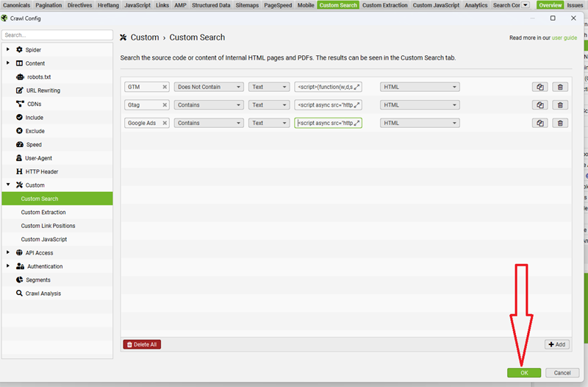Click the OK button
This screenshot has height=387, width=588.
(524, 373)
